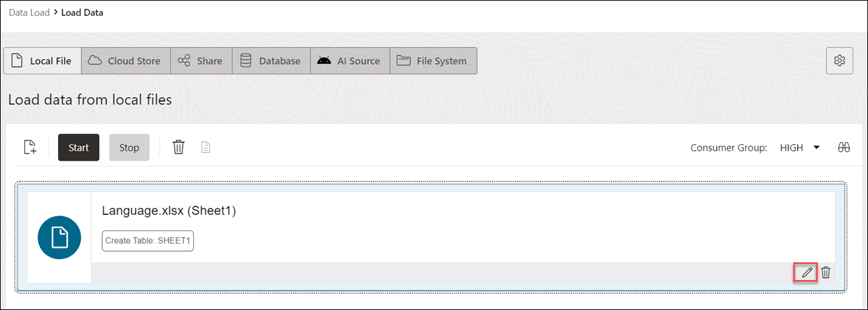Edit Language.xlsx load settings with pencil icon
The width and height of the screenshot is (868, 310).
click(807, 272)
